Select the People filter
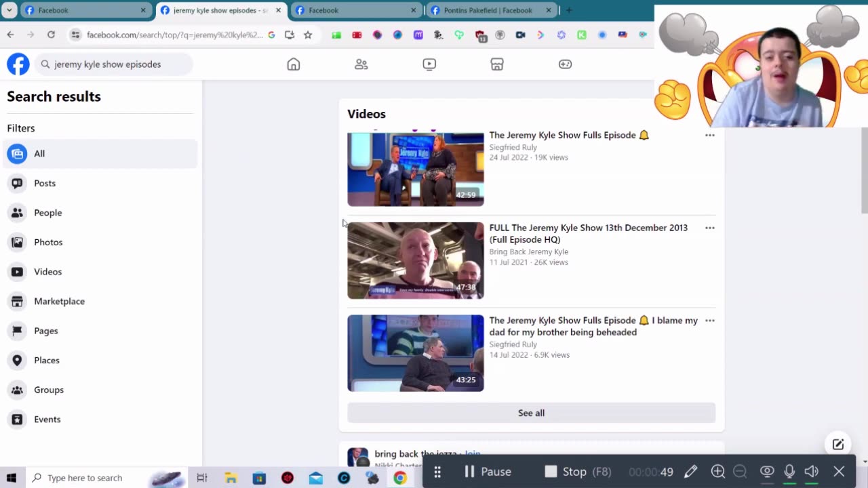868x488 pixels. coord(100,213)
